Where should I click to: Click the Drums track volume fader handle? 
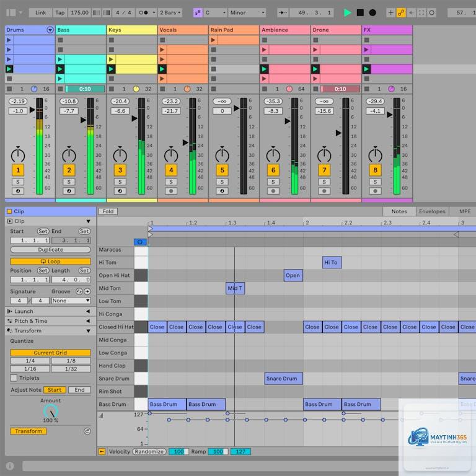point(32,110)
